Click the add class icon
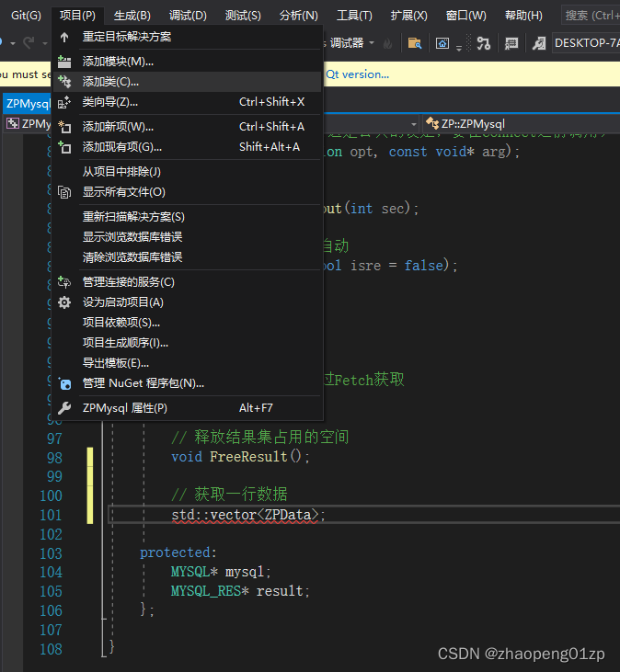620x672 pixels. tap(64, 82)
